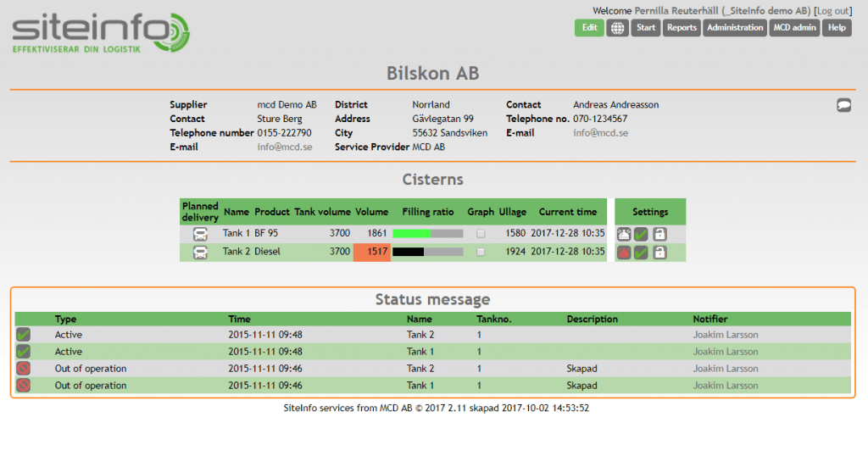Open the language globe button
Image resolution: width=868 pixels, height=467 pixels.
point(617,28)
